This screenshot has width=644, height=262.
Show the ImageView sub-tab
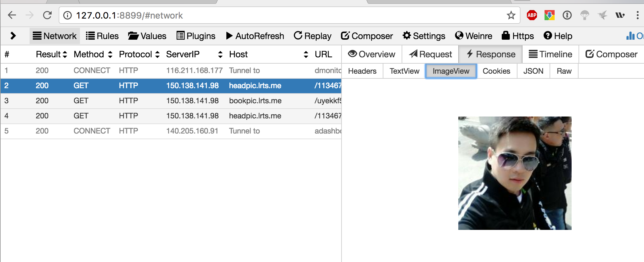click(x=451, y=71)
